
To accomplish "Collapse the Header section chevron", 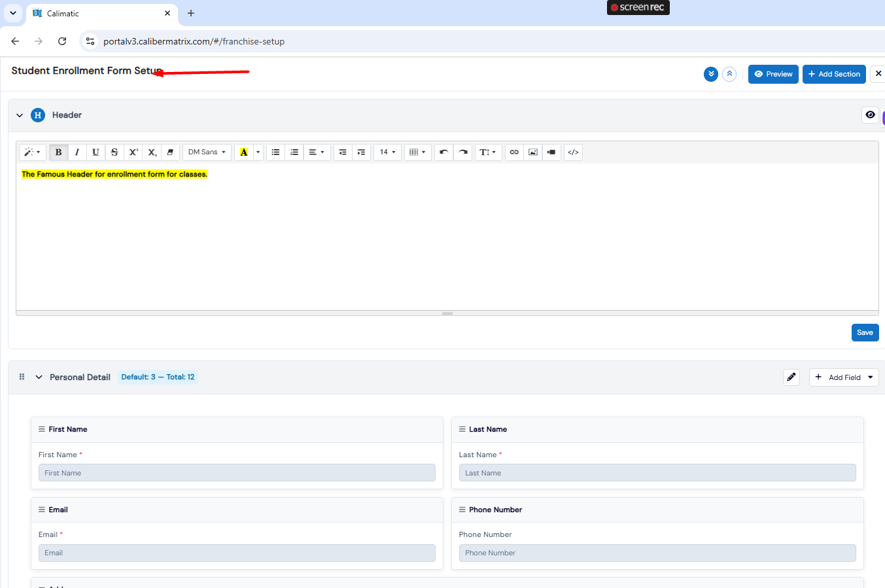I will pyautogui.click(x=20, y=115).
